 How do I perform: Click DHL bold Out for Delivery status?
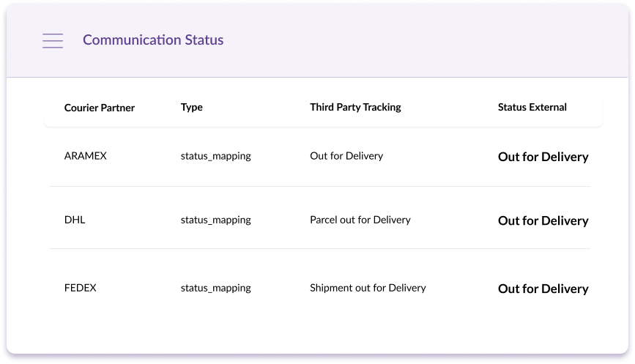click(543, 220)
